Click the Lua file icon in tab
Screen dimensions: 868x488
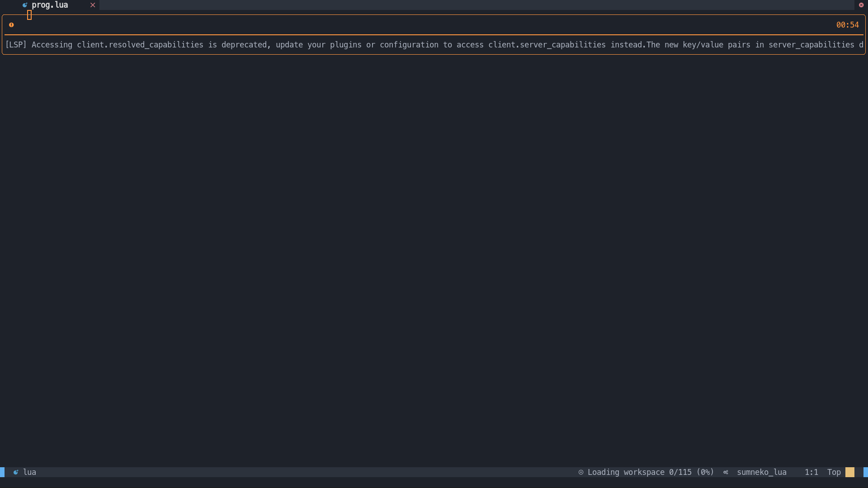click(x=25, y=5)
